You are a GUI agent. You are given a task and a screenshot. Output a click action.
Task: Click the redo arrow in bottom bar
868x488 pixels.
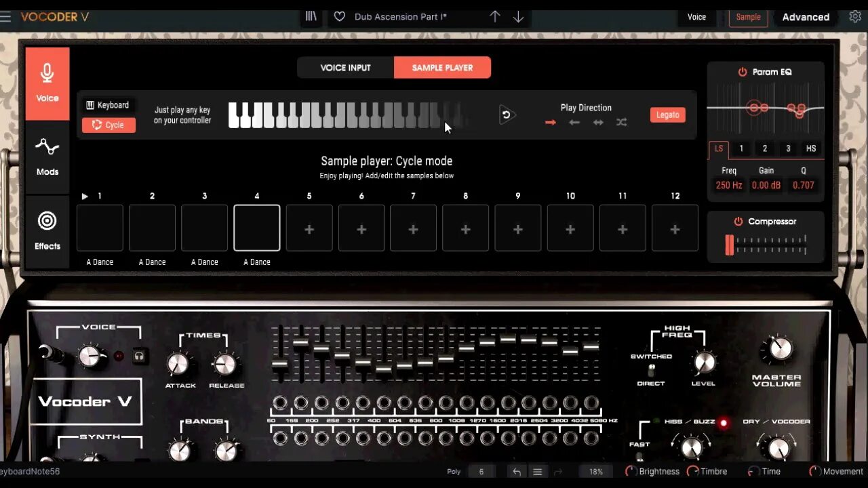559,472
